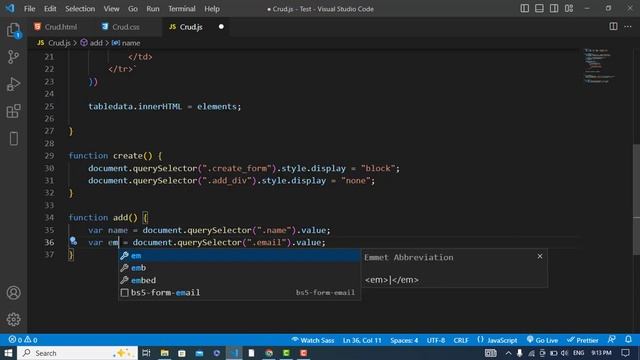Click 'function create()' text on line 29
Screen dimensions: 640x360
click(x=110, y=156)
